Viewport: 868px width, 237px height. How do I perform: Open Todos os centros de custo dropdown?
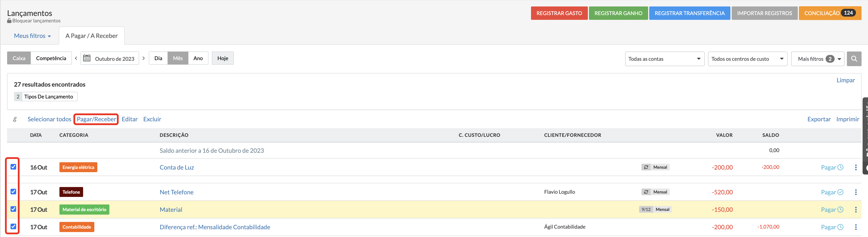(x=747, y=59)
